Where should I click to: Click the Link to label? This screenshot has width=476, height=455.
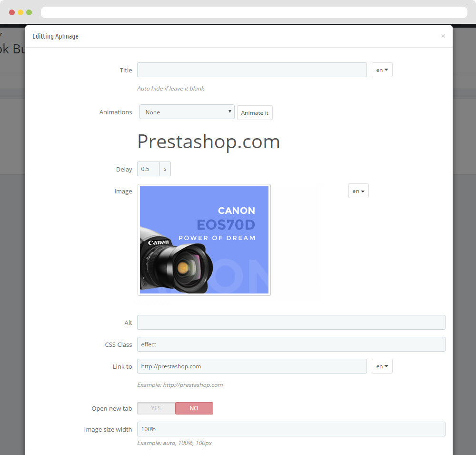122,366
